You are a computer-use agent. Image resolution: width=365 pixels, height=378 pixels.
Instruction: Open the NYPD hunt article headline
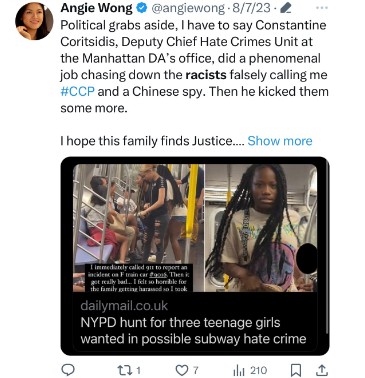point(193,331)
